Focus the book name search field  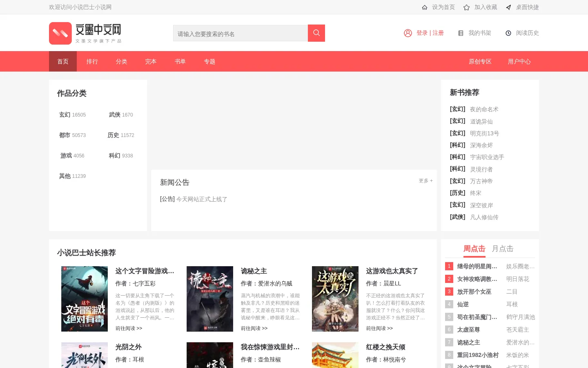coord(241,33)
